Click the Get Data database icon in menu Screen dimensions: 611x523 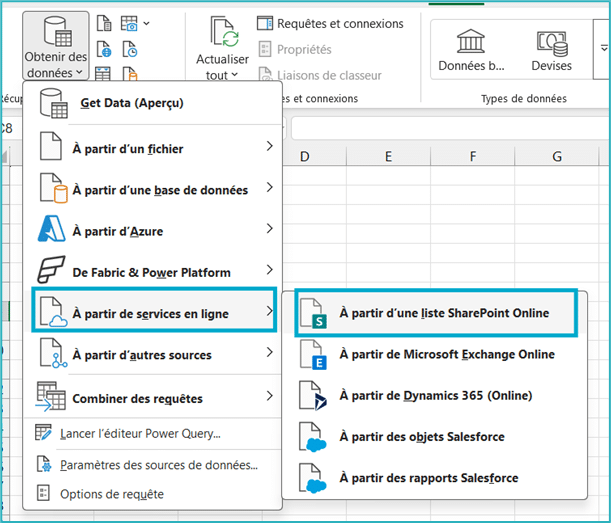[x=53, y=103]
